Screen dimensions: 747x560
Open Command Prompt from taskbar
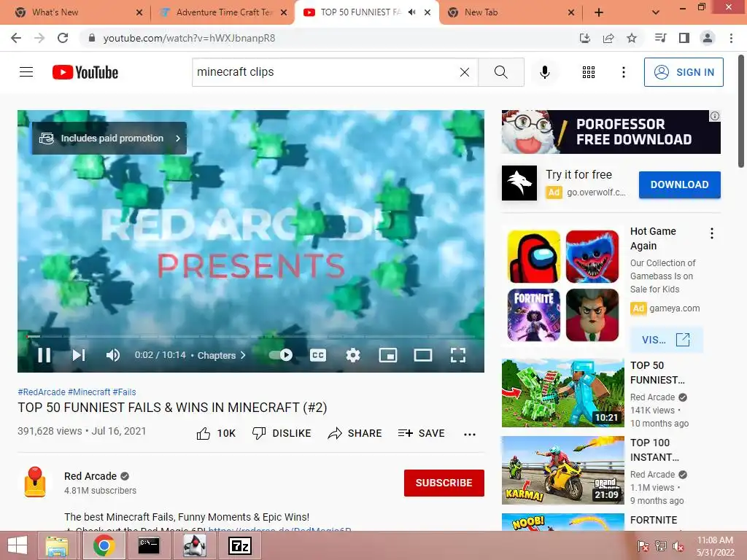tap(149, 545)
